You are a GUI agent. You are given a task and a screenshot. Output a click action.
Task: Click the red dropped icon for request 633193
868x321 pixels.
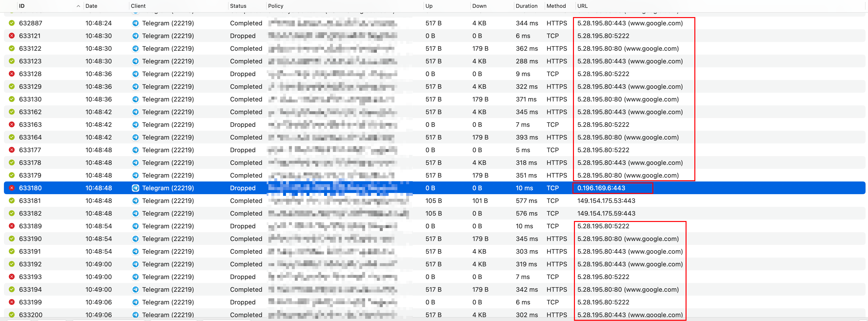click(x=12, y=277)
